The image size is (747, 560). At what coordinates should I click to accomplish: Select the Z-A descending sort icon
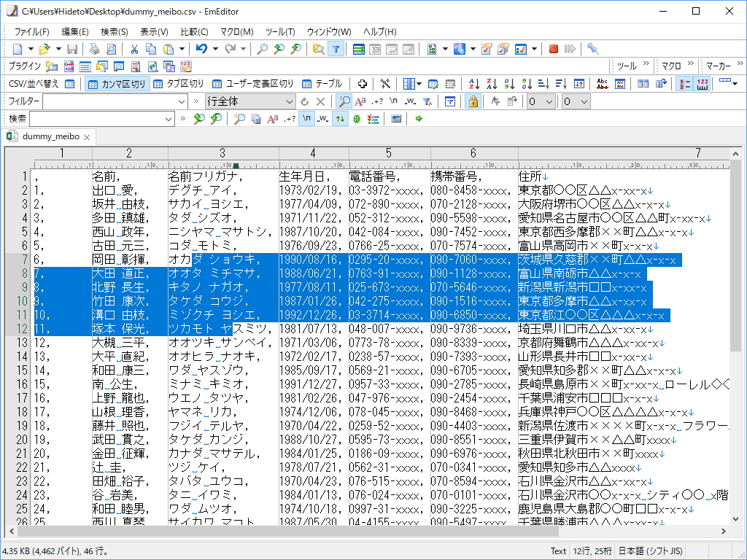pos(491,85)
